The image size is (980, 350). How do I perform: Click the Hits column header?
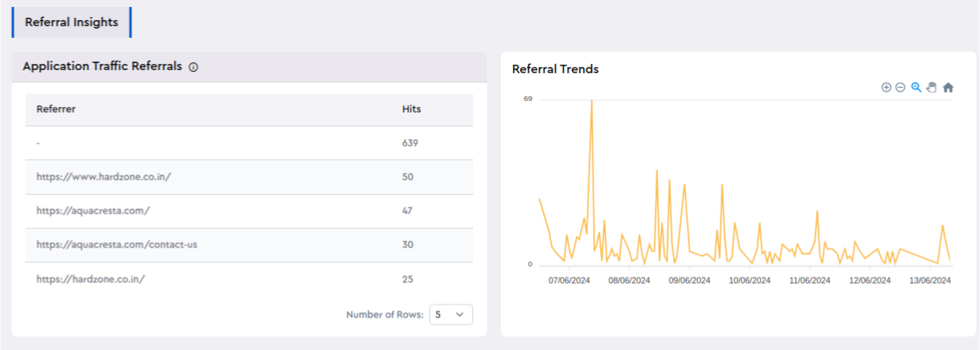(411, 109)
